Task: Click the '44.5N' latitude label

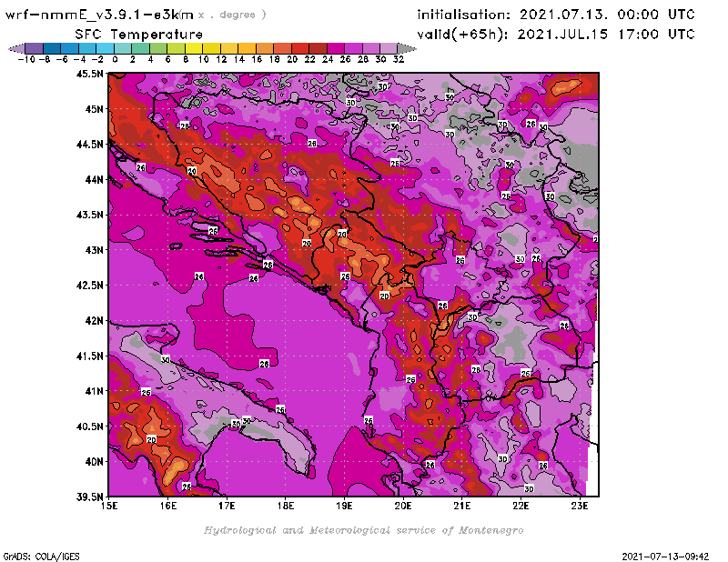Action: (89, 145)
